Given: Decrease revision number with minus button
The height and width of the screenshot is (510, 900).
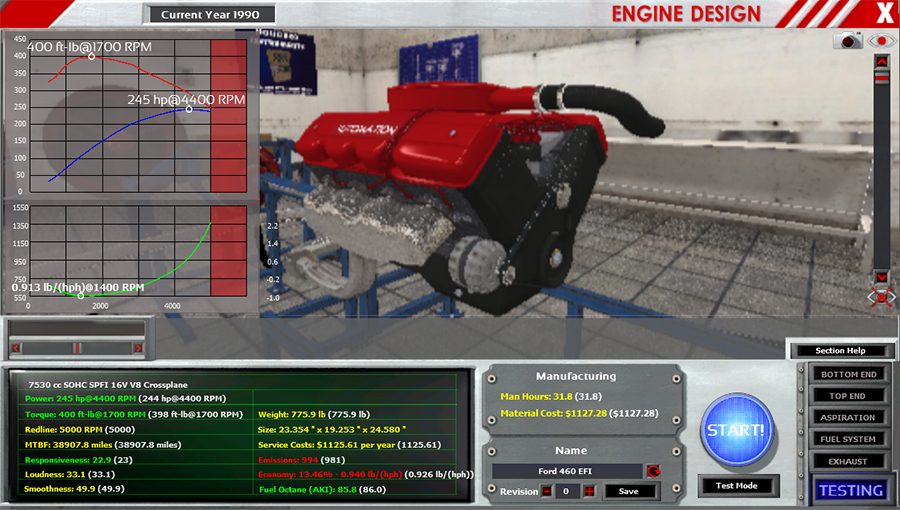Looking at the screenshot, I should (547, 491).
